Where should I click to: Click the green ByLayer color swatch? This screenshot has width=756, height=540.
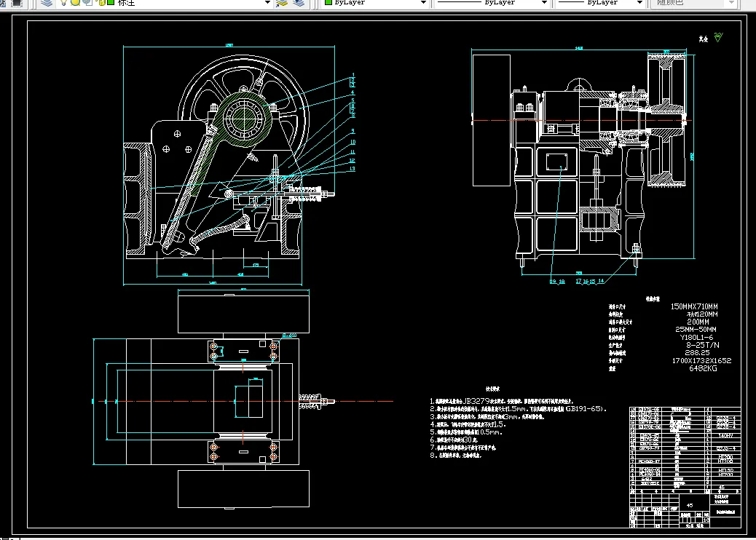point(328,2)
